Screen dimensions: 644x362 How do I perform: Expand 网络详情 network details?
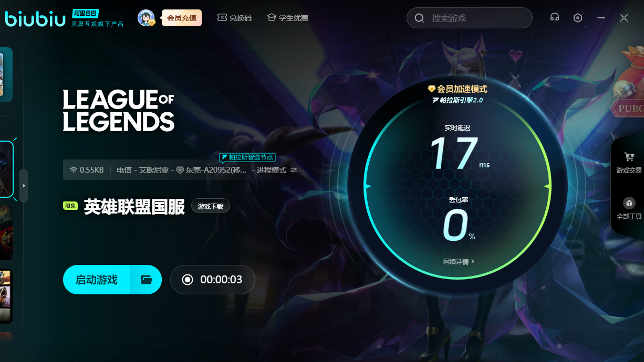(x=459, y=261)
